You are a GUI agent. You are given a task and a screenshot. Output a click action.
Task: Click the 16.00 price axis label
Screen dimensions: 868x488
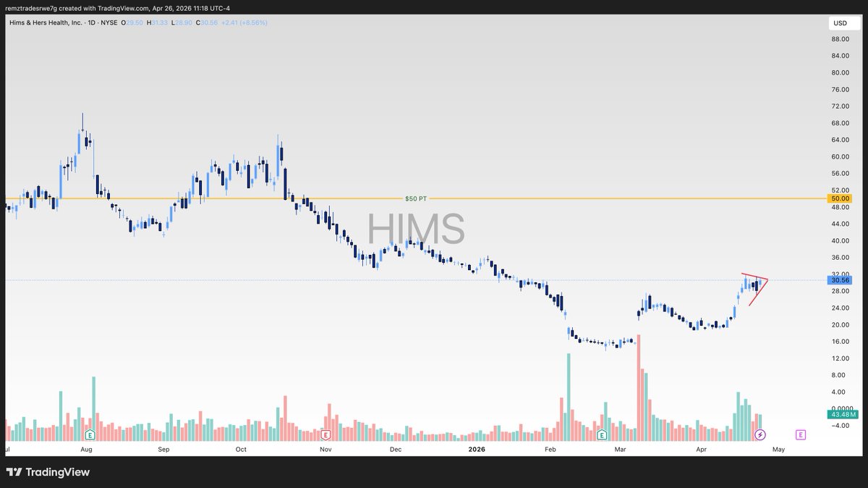(840, 341)
